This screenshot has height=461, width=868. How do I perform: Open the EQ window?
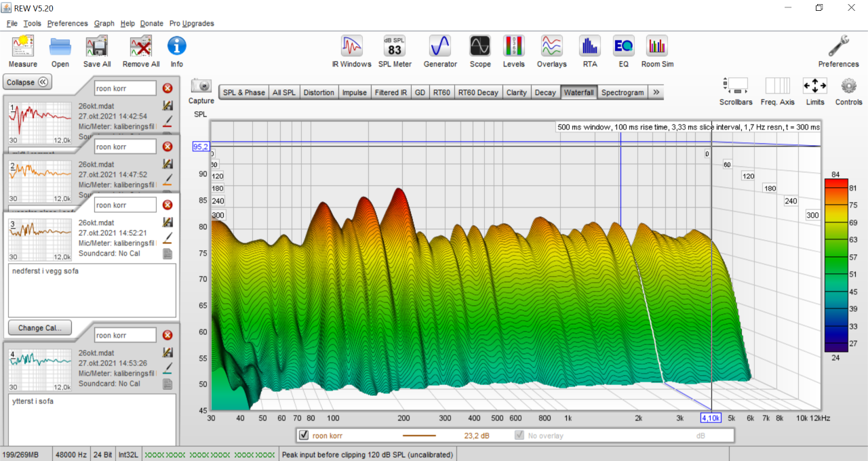pyautogui.click(x=624, y=46)
